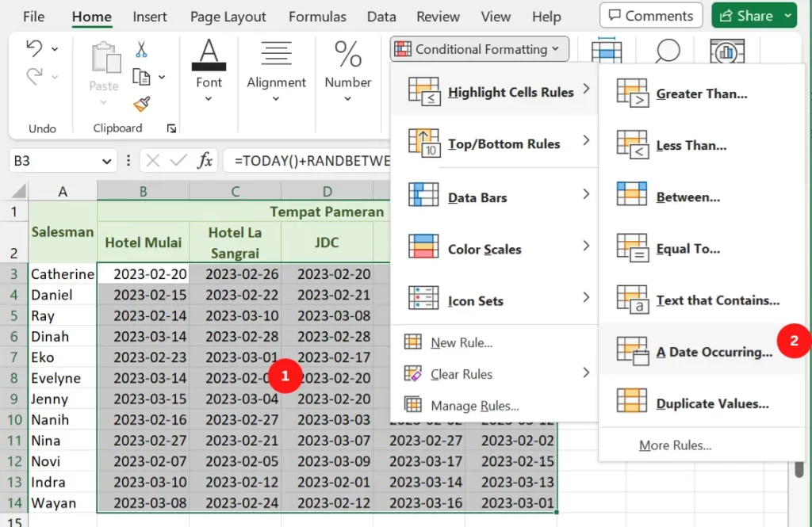The width and height of the screenshot is (812, 527).
Task: Click New Rule in the Conditional Formatting menu
Action: click(x=458, y=342)
